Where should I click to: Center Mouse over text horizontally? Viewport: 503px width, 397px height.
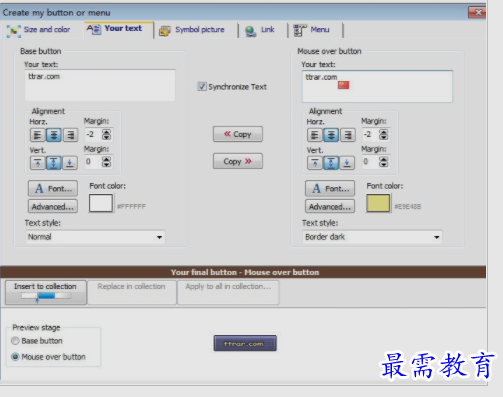[331, 135]
